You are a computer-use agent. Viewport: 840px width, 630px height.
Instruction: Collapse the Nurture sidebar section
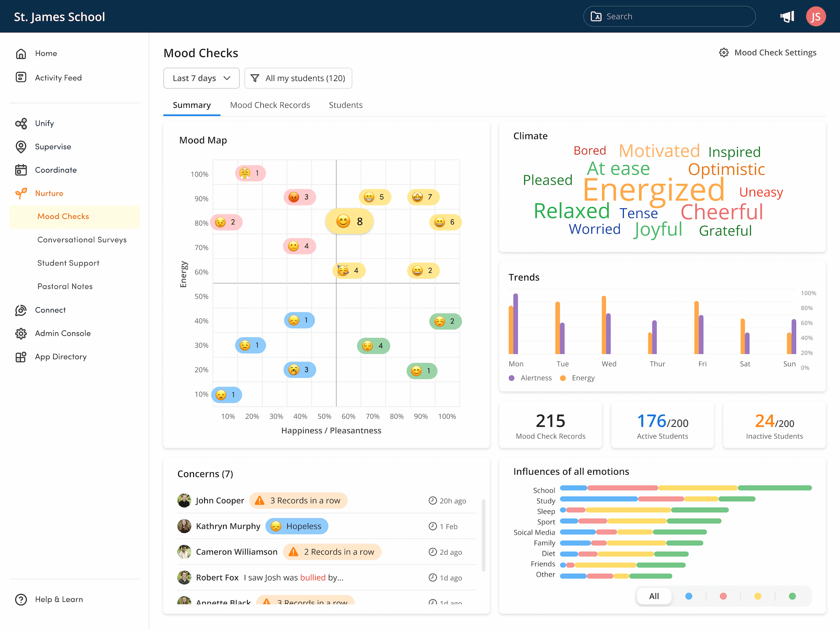pyautogui.click(x=49, y=193)
